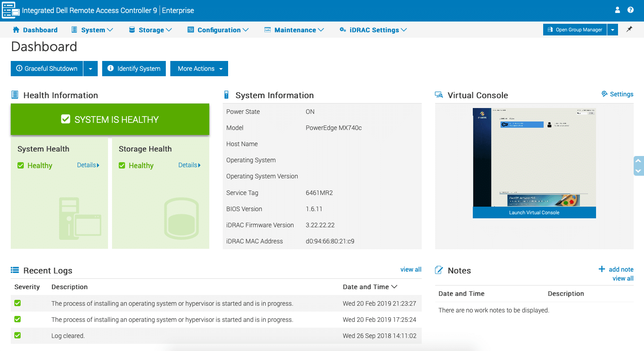This screenshot has height=351, width=644.
Task: Click the Storage Health disk graphic
Action: point(181,218)
